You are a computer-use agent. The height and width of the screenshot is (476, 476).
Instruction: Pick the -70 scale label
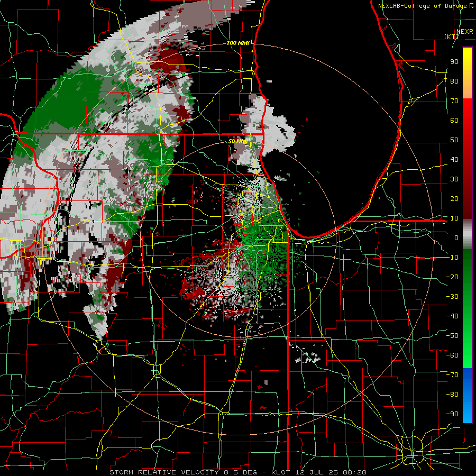[x=452, y=375]
